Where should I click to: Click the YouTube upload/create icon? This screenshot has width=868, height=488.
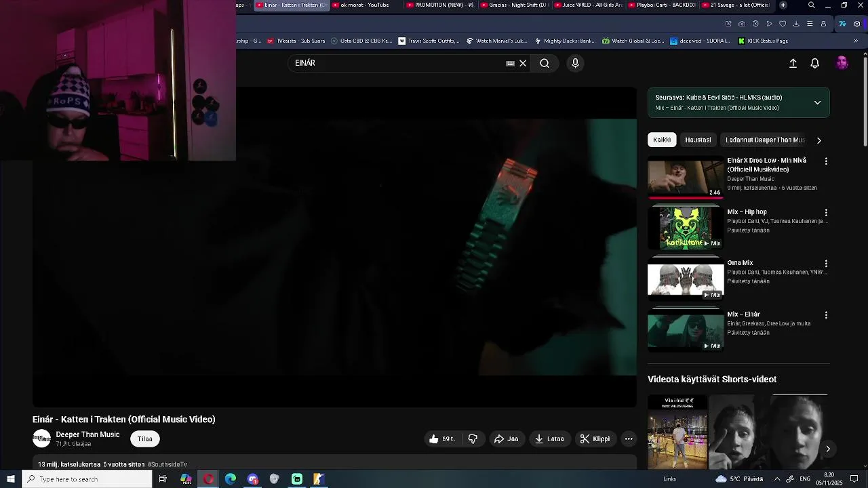tap(793, 63)
